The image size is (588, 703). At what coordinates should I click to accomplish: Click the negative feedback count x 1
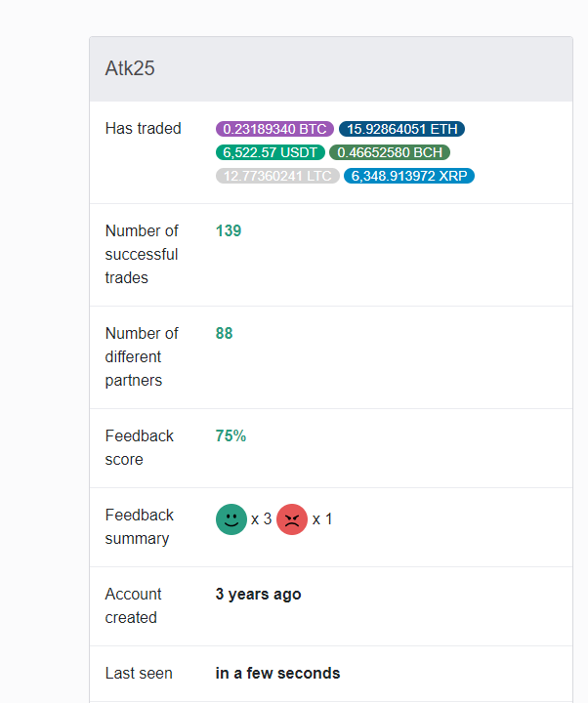(x=322, y=519)
